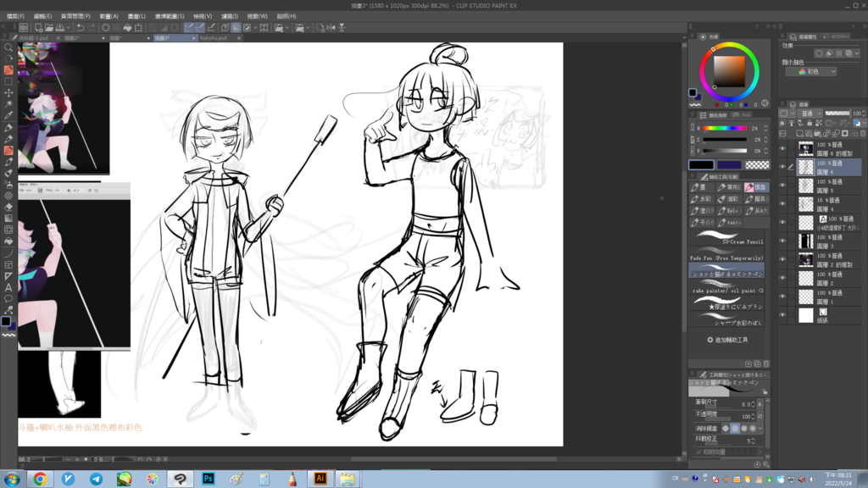This screenshot has height=488, width=868.
Task: Select the 圖層 6 的複製 layer thumbnail
Action: (x=806, y=149)
